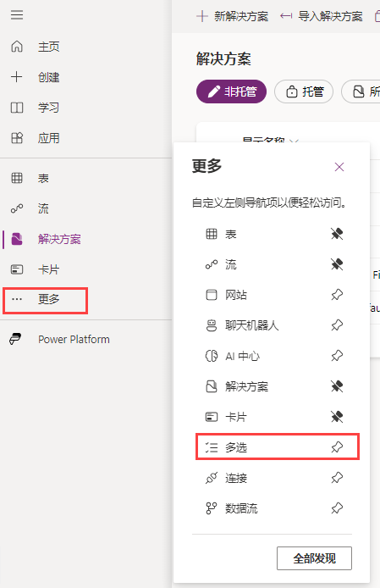Click the book icon beside 学习
This screenshot has height=588, width=380.
click(17, 108)
